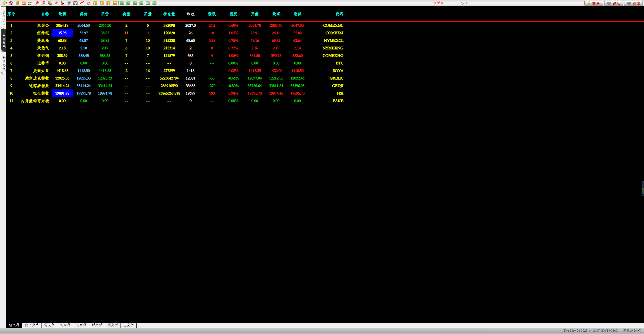Select the monthly 月 period button
The height and width of the screenshot is (334, 644).
108,3
